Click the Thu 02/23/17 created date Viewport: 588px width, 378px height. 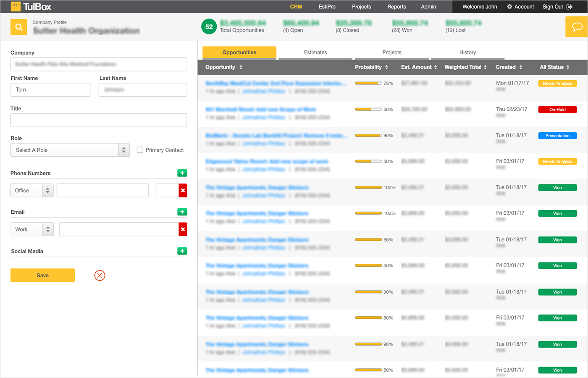(x=512, y=109)
